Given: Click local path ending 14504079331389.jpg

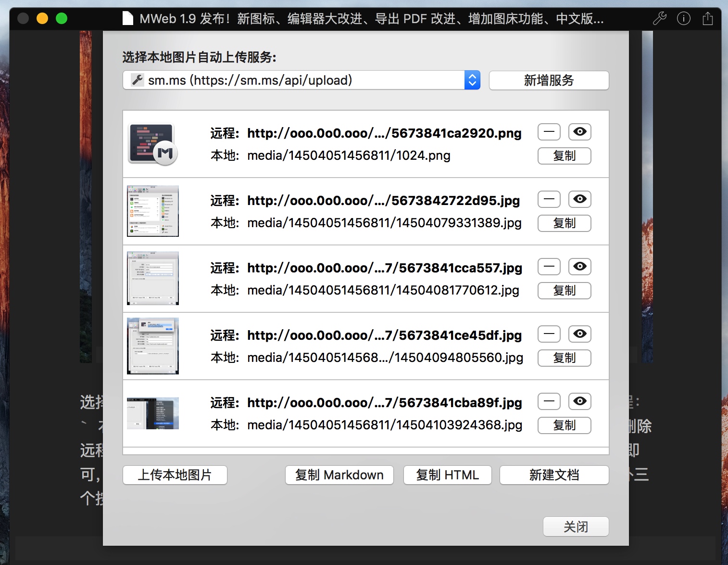Looking at the screenshot, I should 385,223.
